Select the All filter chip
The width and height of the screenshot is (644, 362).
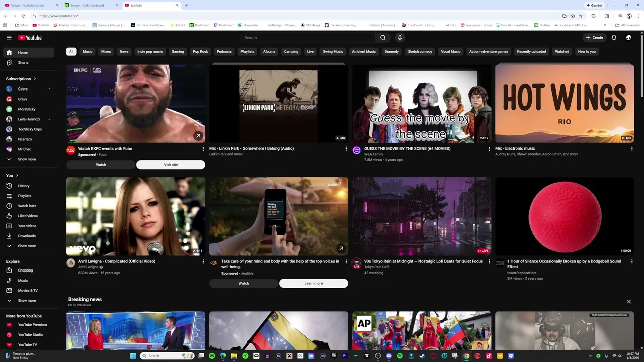click(x=71, y=52)
